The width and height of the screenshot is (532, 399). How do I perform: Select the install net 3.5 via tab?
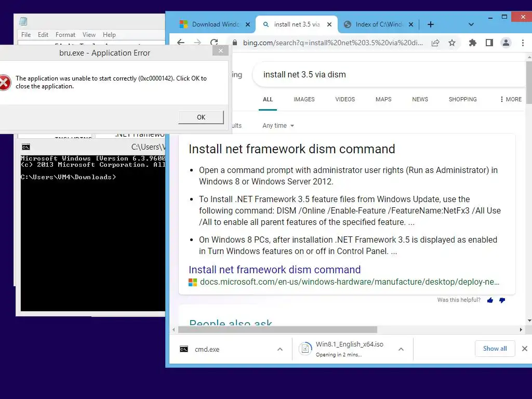(x=297, y=24)
